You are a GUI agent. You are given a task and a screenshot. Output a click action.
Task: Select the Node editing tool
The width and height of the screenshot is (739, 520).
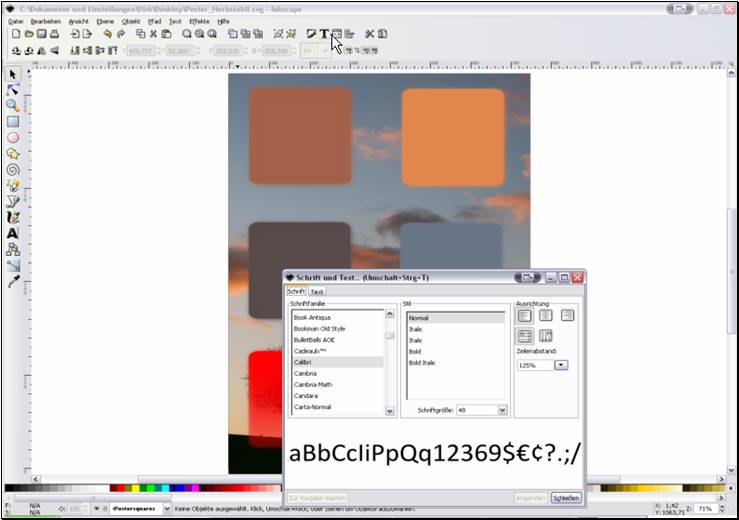coord(13,90)
